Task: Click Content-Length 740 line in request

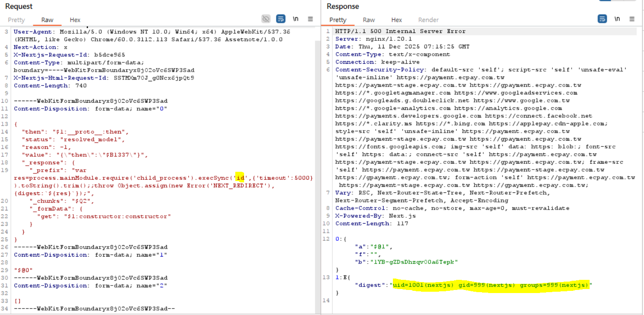Action: 50,86
